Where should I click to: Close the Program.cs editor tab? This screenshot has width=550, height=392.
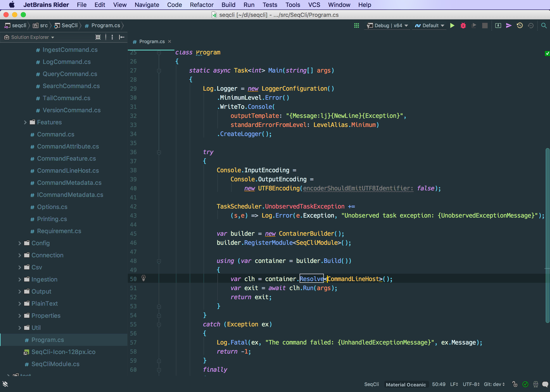click(x=170, y=41)
